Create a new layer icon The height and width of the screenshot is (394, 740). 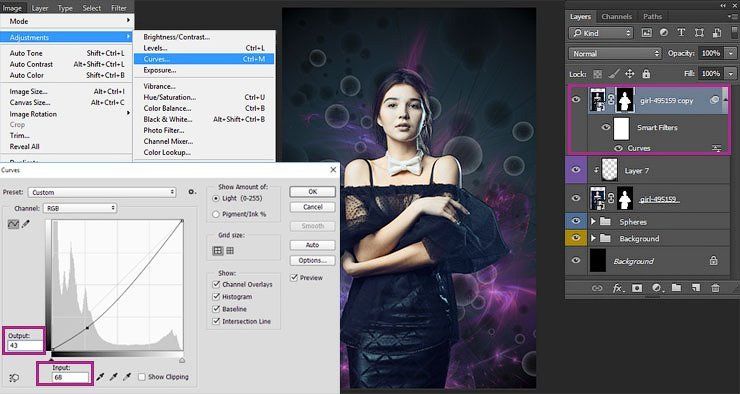(x=696, y=287)
